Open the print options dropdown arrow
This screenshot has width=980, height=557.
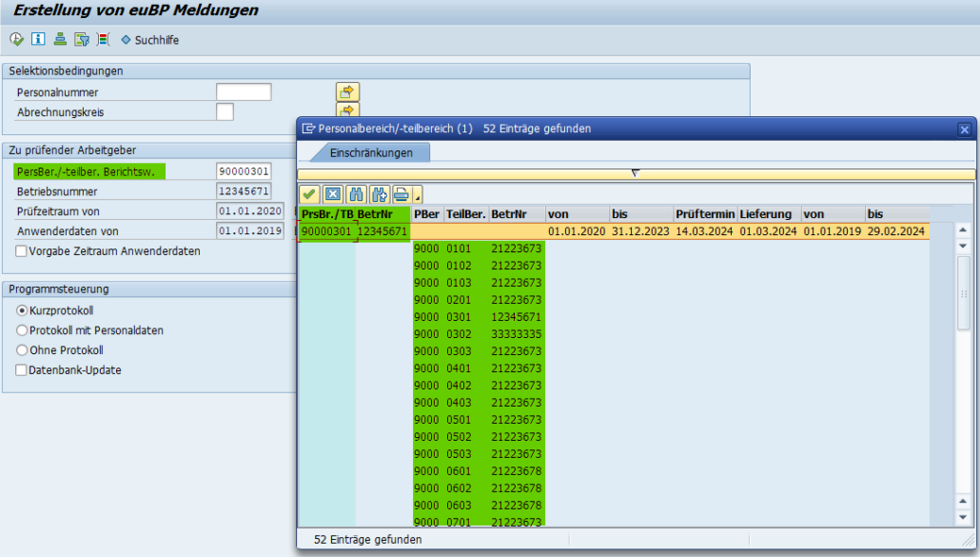[x=418, y=195]
